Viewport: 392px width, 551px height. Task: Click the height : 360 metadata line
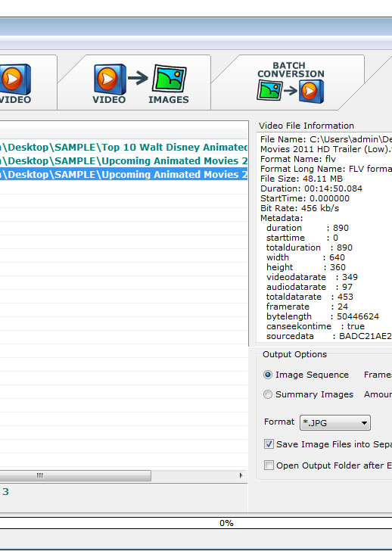pos(306,267)
